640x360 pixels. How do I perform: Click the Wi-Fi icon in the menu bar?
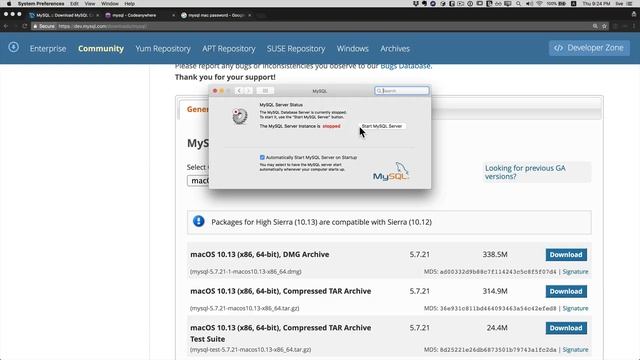point(539,3)
